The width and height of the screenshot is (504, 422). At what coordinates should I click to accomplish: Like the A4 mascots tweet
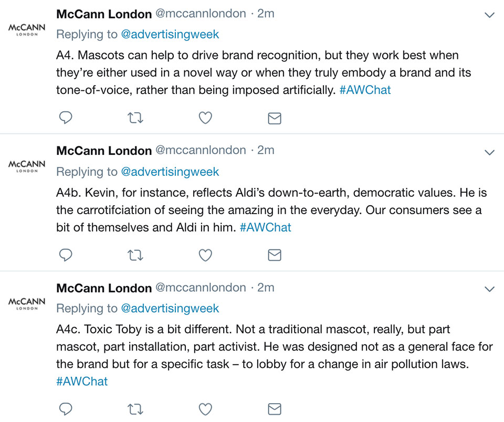[x=205, y=118]
